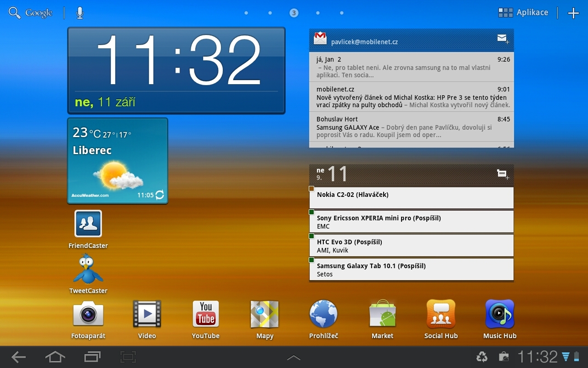Refresh the AccuWeather Liberec widget
This screenshot has height=368, width=588.
click(x=159, y=195)
